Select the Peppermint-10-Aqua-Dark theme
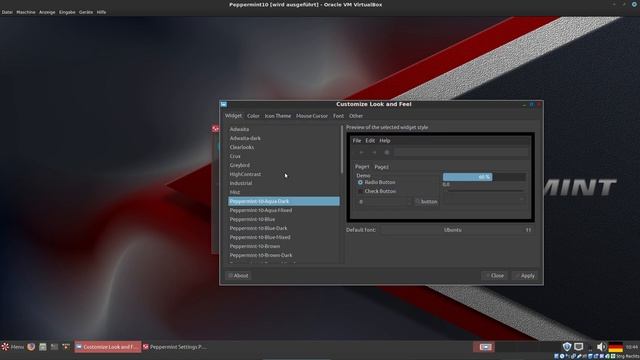Screen dimensions: 640x360 [284, 201]
